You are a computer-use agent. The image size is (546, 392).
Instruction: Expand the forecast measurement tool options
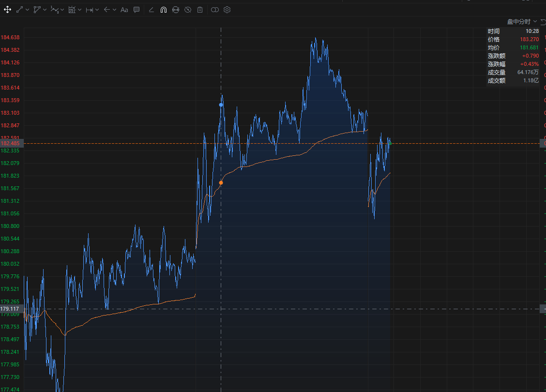[79, 10]
